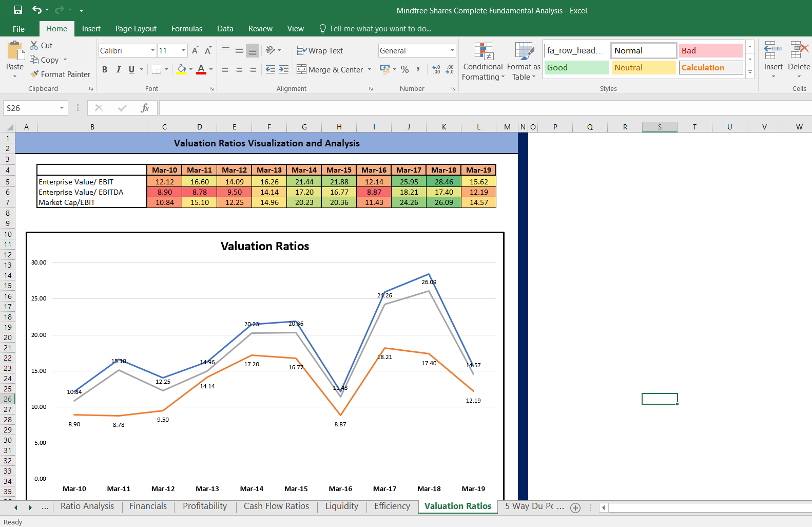812x527 pixels.
Task: Click the Tell me what you want search box
Action: coord(375,29)
